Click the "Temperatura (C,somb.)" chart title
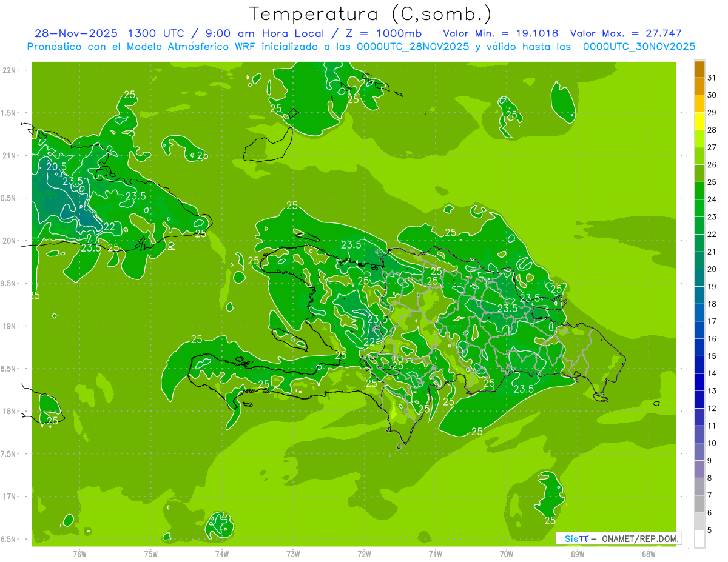The width and height of the screenshot is (728, 562). pyautogui.click(x=370, y=15)
